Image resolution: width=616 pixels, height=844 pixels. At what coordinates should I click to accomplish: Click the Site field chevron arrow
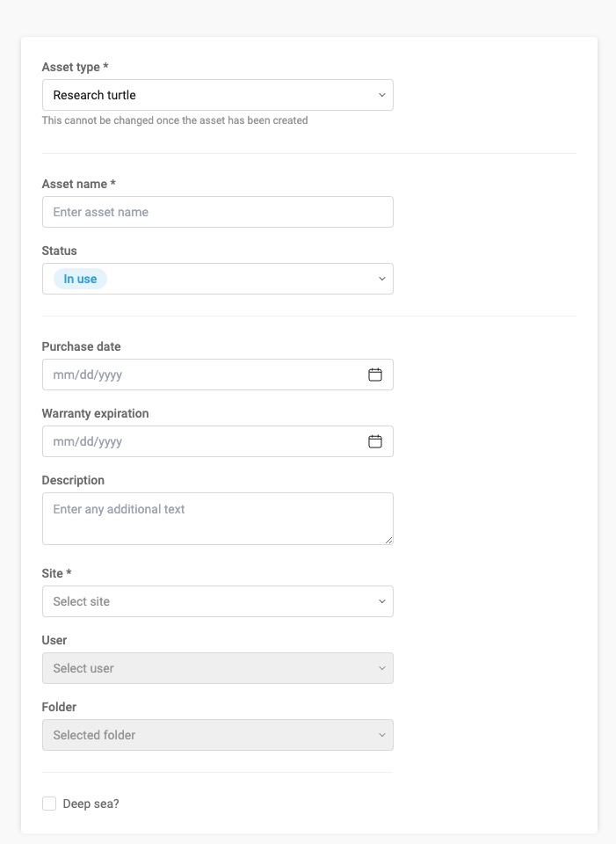(x=381, y=601)
